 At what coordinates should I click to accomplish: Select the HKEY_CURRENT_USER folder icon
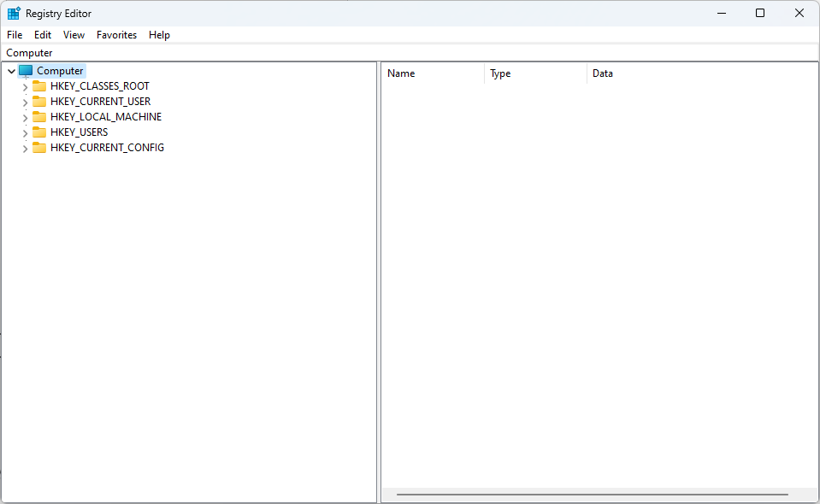tap(39, 102)
